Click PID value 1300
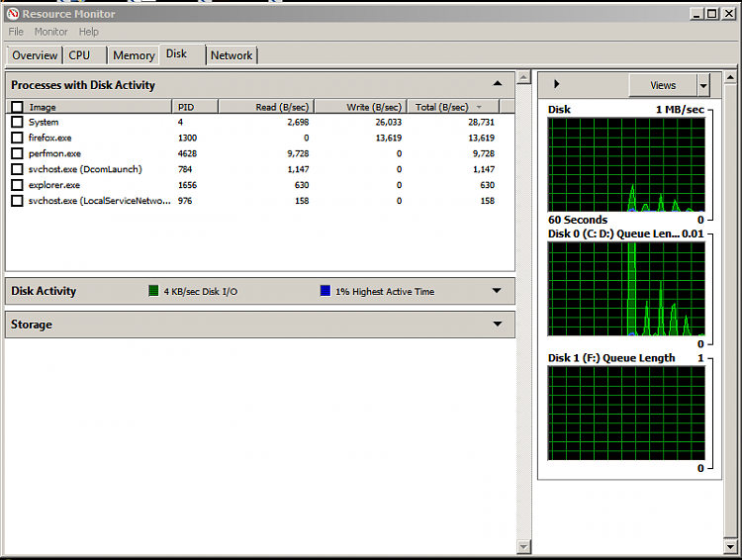Image resolution: width=742 pixels, height=560 pixels. (x=187, y=138)
